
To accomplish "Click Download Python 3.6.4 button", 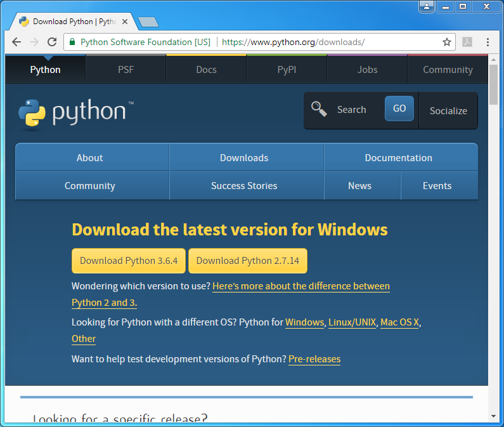I will click(129, 261).
